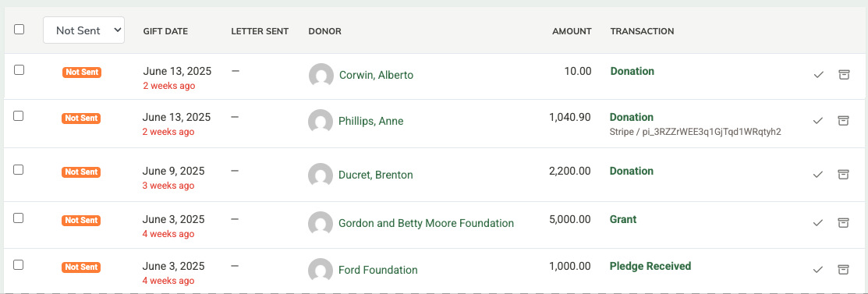Archive the Ford Foundation pledge row
The image size is (868, 294).
click(x=842, y=270)
